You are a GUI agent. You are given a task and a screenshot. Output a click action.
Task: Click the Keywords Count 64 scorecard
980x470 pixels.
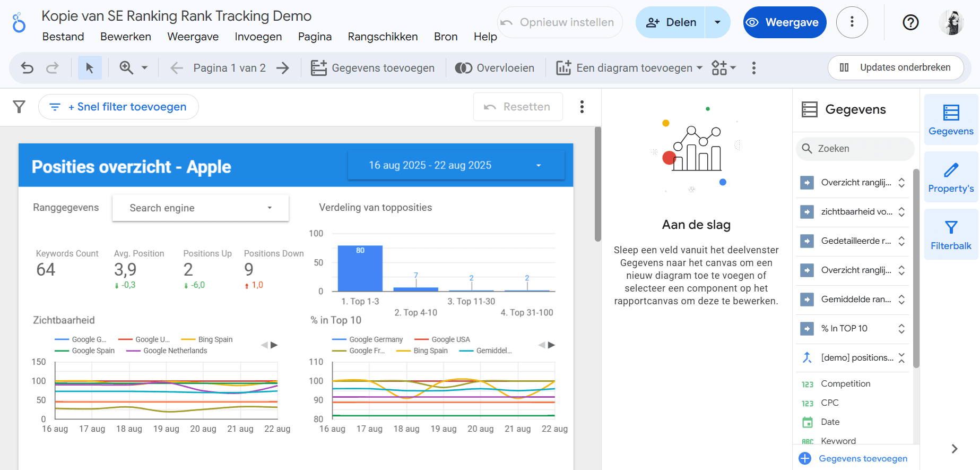[67, 264]
